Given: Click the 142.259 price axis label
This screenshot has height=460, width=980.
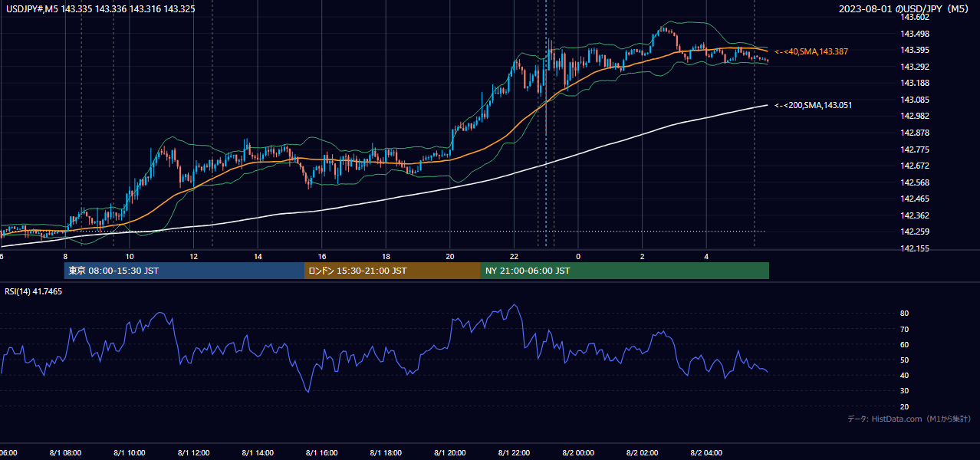Looking at the screenshot, I should [916, 232].
